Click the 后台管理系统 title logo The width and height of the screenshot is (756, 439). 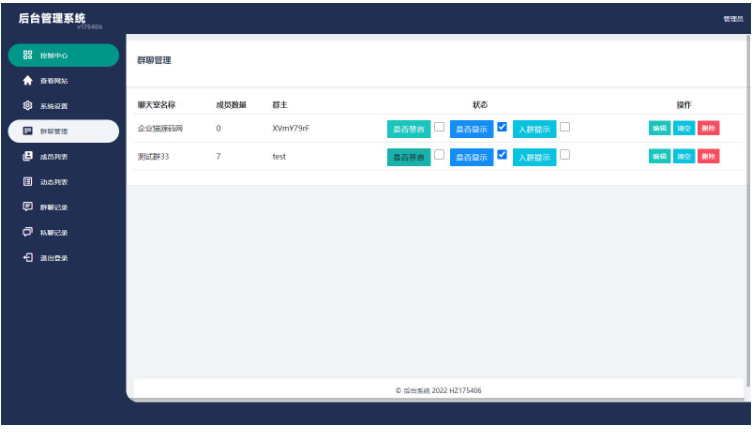52,18
